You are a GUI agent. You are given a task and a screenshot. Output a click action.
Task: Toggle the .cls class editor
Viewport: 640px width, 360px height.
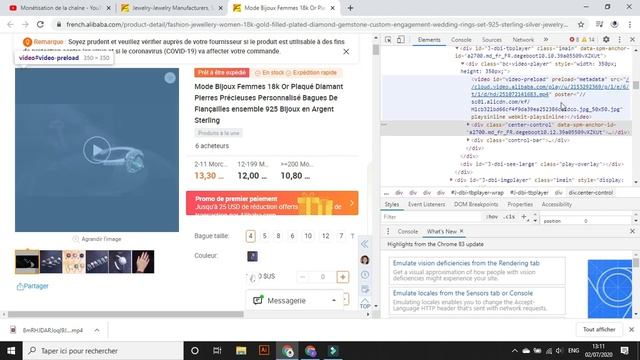[x=509, y=217]
